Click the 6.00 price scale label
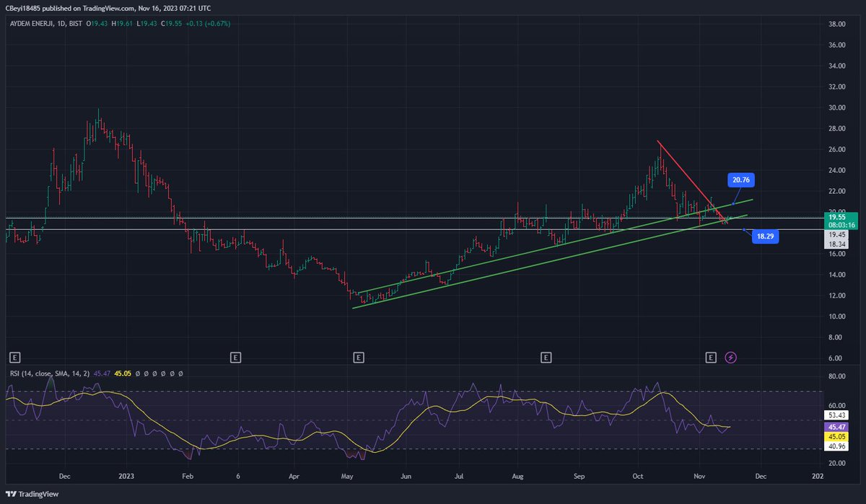This screenshot has width=866, height=504. click(x=836, y=358)
